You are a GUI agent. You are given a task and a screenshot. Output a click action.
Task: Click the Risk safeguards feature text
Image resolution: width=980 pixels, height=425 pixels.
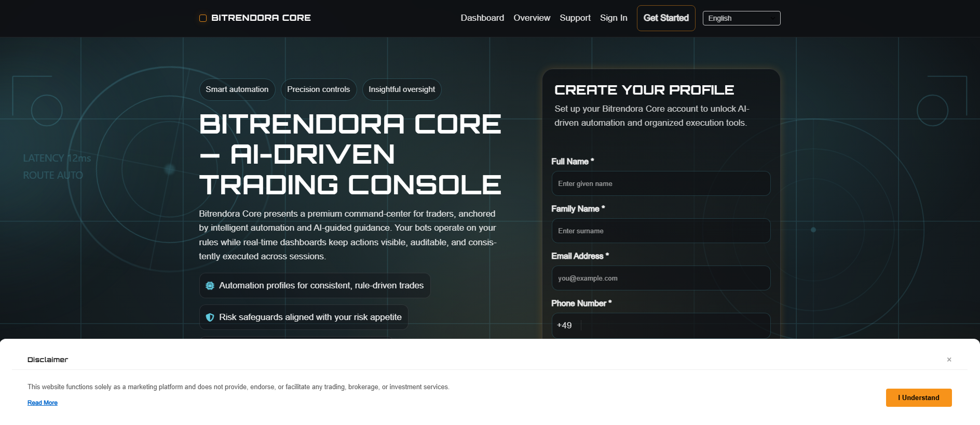click(310, 317)
